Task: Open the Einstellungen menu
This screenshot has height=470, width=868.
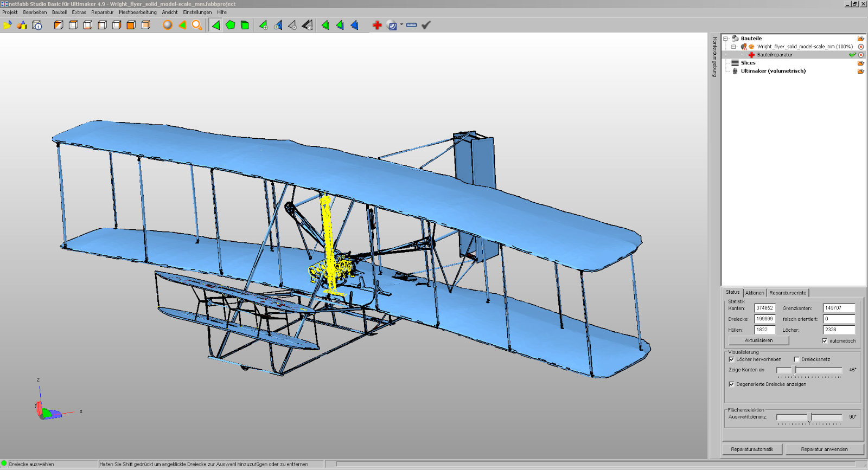Action: pos(197,12)
